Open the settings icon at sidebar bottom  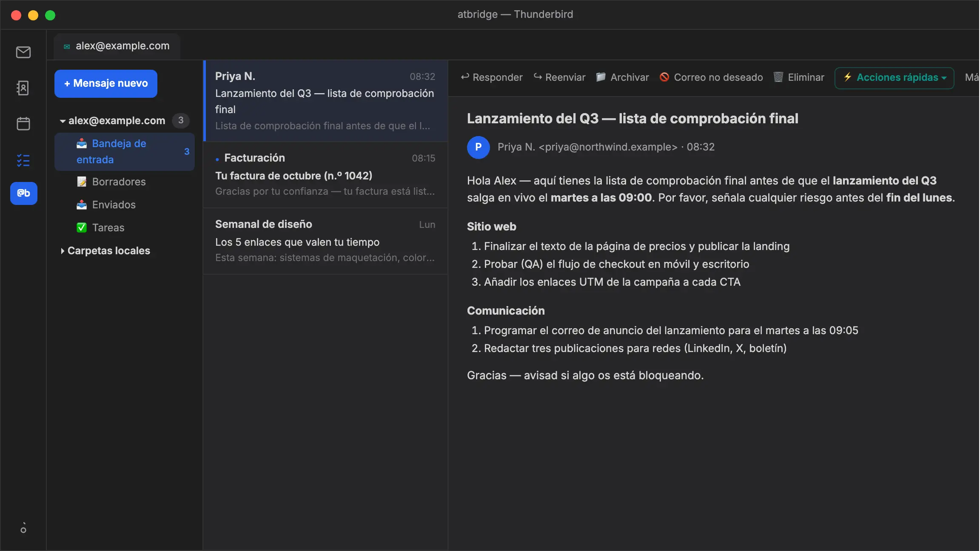[23, 528]
